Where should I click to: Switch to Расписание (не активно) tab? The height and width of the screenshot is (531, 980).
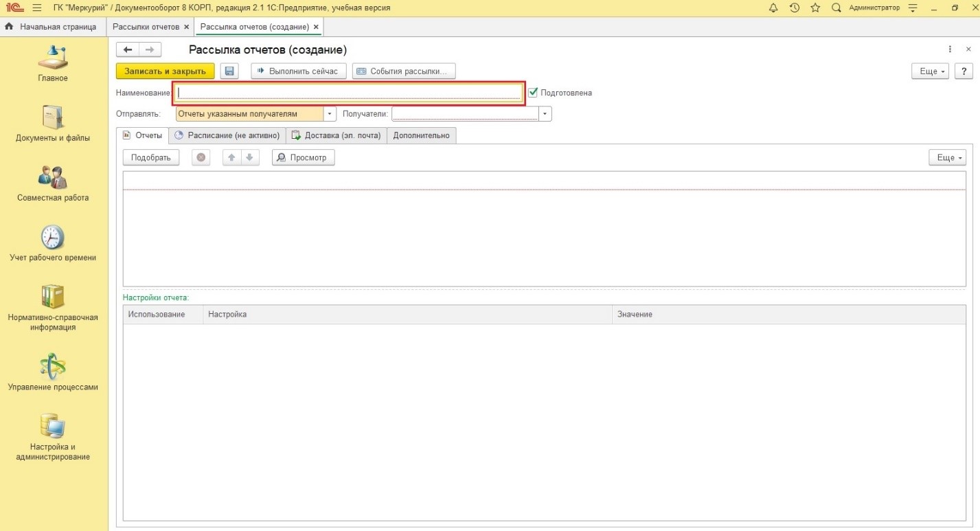coord(227,135)
